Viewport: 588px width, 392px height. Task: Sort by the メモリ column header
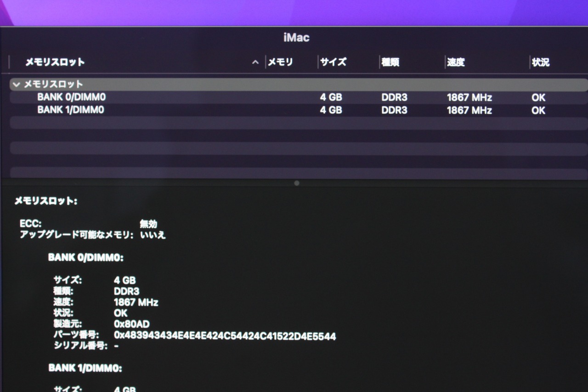click(280, 62)
